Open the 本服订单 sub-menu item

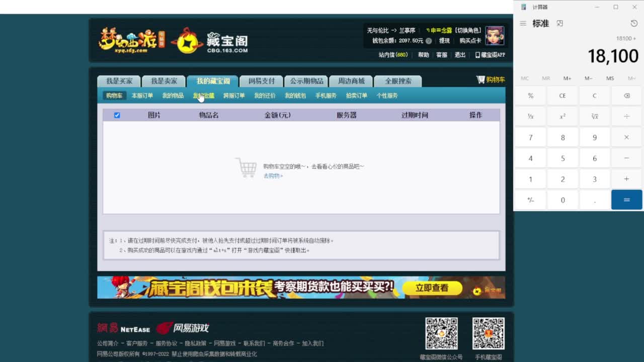[142, 96]
